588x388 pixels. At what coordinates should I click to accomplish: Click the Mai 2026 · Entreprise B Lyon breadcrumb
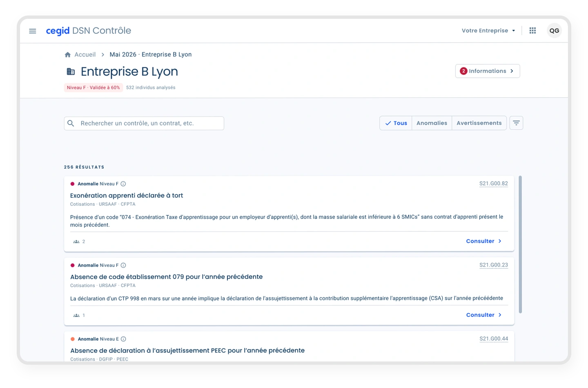tap(150, 55)
